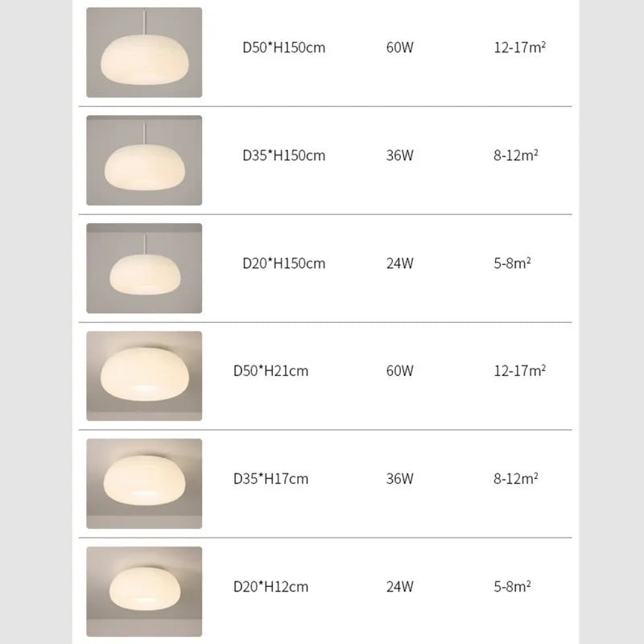Click 12-17m² in the D50*H150cm row
The height and width of the screenshot is (644, 644).
pos(520,47)
